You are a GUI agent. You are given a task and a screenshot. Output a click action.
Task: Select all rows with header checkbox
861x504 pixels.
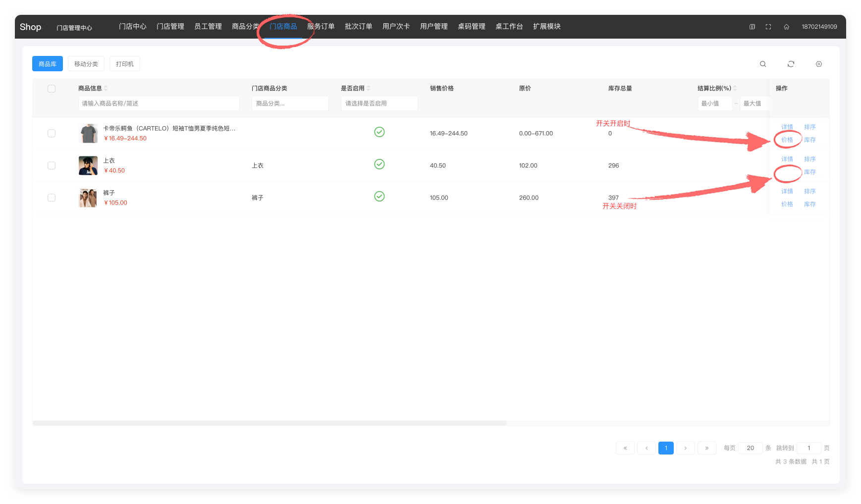pos(52,89)
